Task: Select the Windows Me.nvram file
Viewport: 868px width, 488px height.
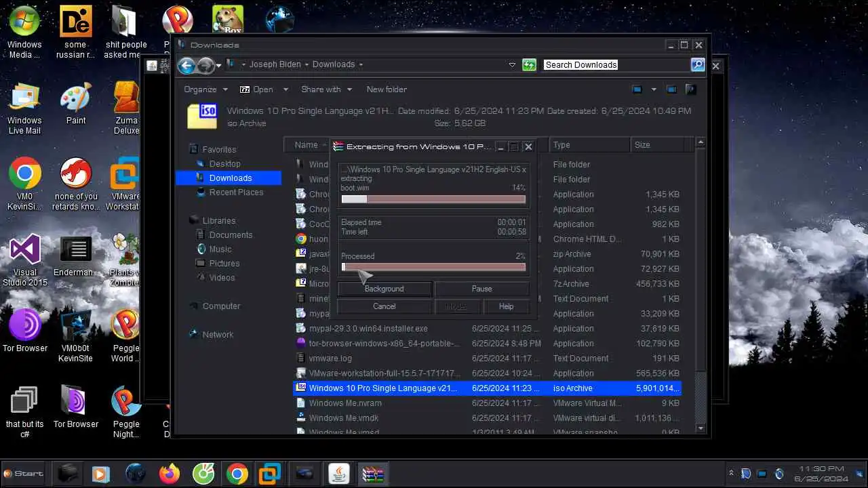Action: [x=487, y=403]
